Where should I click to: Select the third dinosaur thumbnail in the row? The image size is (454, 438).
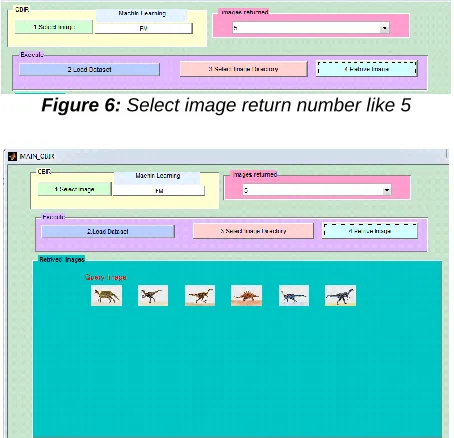tap(200, 295)
